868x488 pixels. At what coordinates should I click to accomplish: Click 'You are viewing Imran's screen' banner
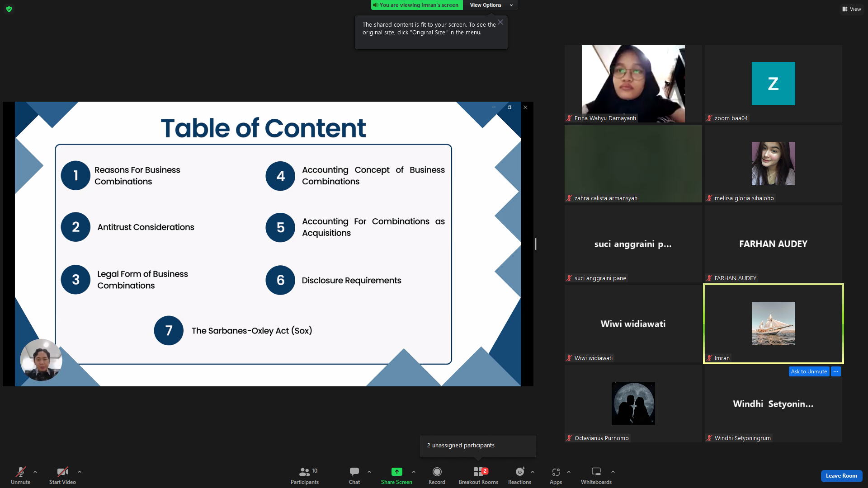click(x=417, y=5)
